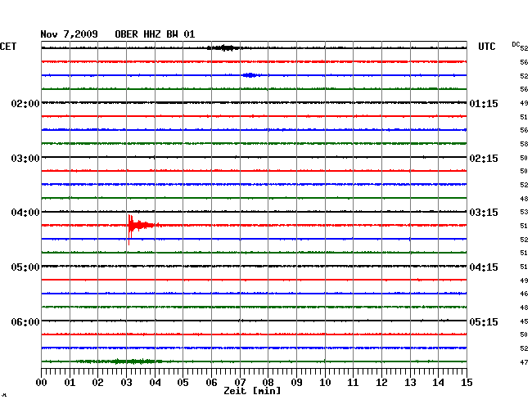This screenshot has height=404, width=532.
Task: Click the DC value '53'
Action: point(524,212)
